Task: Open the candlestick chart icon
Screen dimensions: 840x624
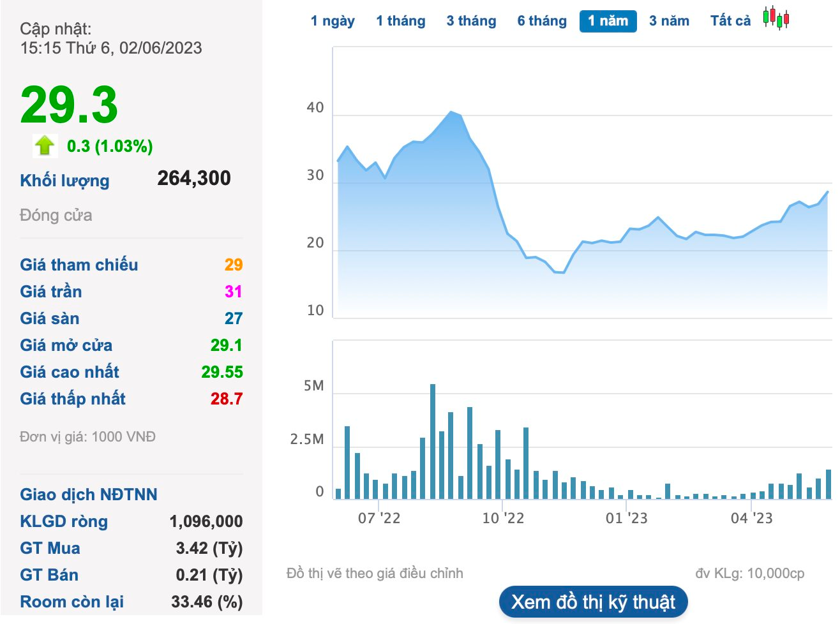Action: pos(776,18)
